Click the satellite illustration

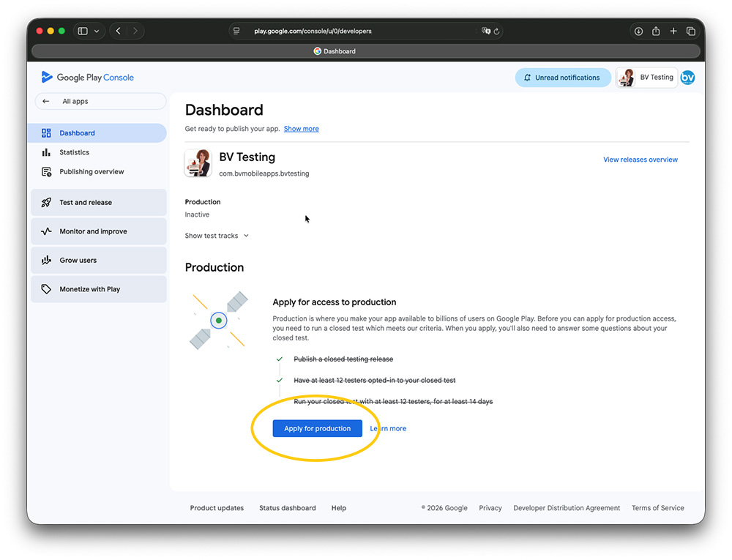click(x=219, y=321)
